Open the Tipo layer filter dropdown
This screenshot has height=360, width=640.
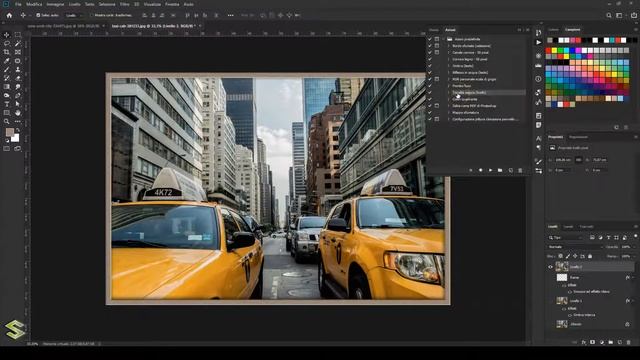[566, 238]
